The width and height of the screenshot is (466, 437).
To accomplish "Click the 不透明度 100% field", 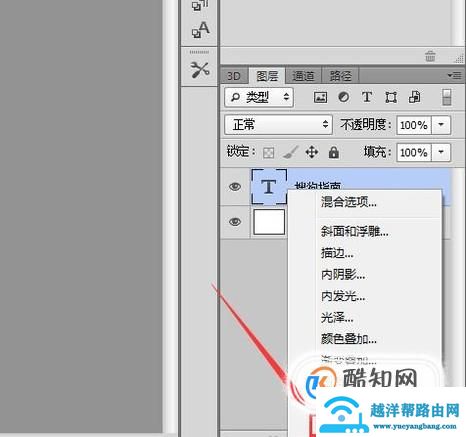I will tap(414, 125).
